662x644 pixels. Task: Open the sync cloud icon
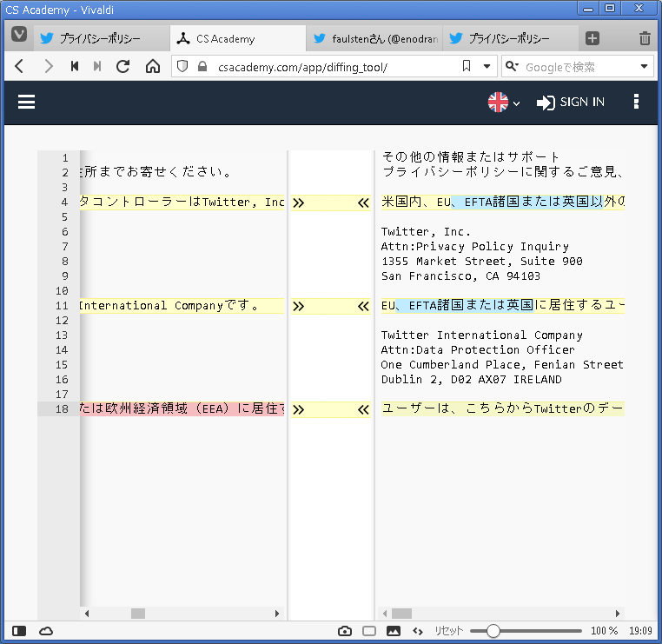[x=46, y=631]
